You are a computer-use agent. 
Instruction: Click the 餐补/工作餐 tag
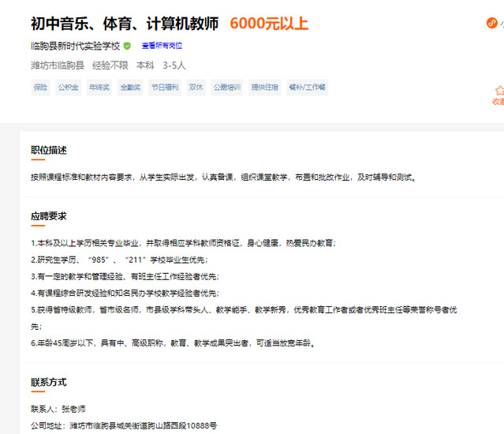coord(307,87)
